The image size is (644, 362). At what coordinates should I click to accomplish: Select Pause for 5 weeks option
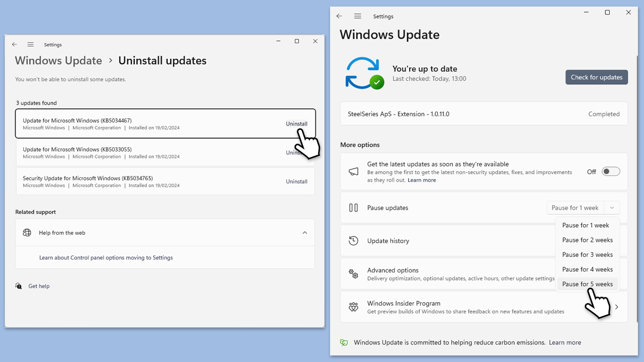coord(587,284)
